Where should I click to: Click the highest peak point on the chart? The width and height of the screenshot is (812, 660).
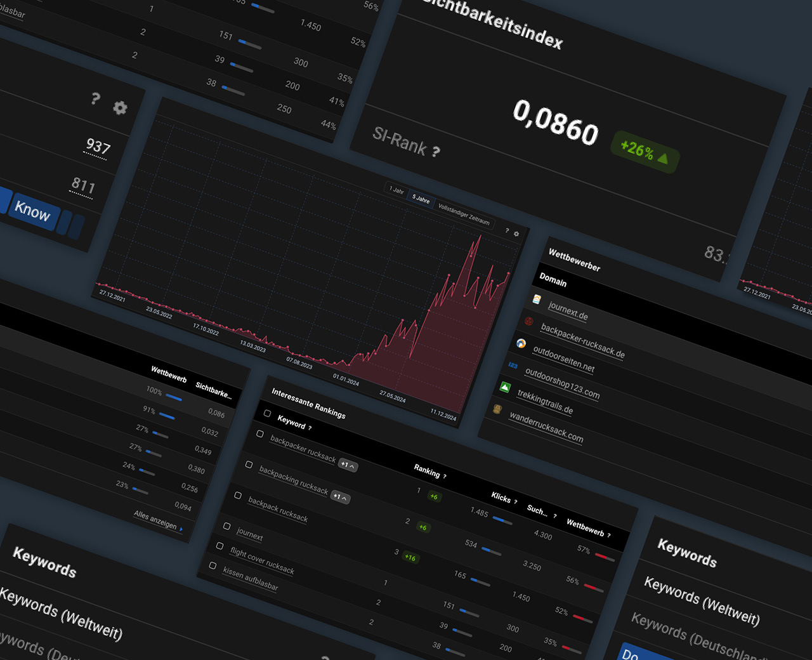click(480, 236)
